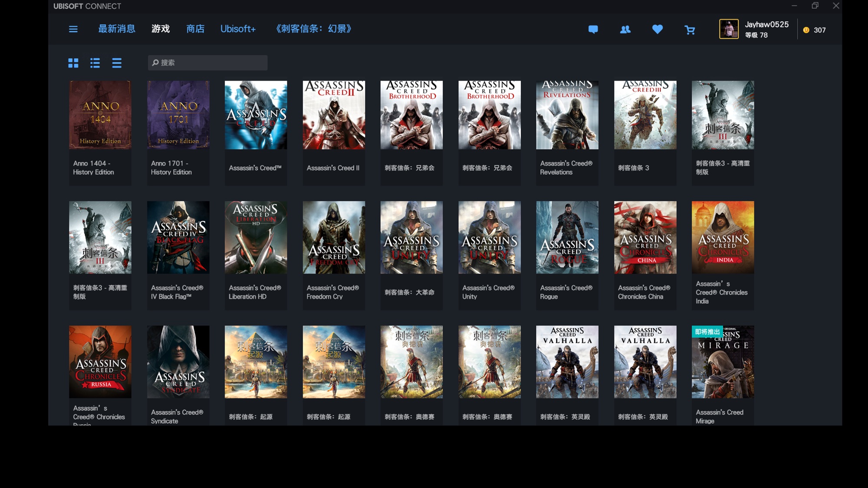868x488 pixels.
Task: Open 刺客信条：大革命 game tile
Action: [x=412, y=255]
